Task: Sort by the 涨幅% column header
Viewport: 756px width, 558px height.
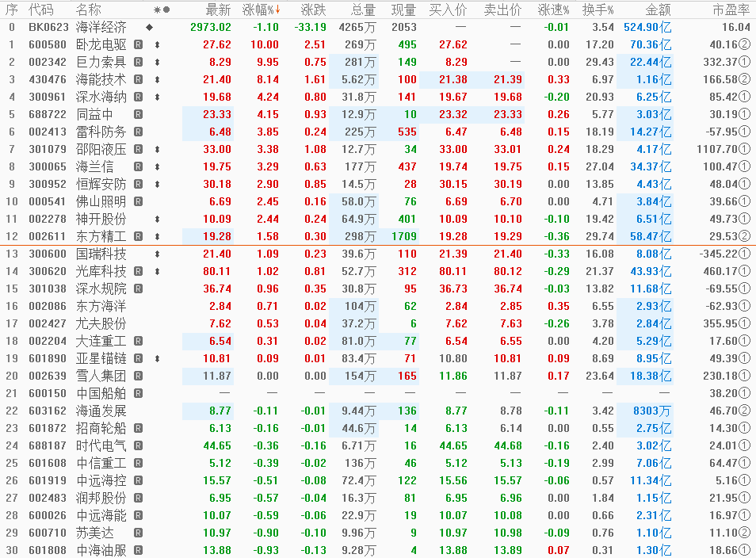Action: 262,10
